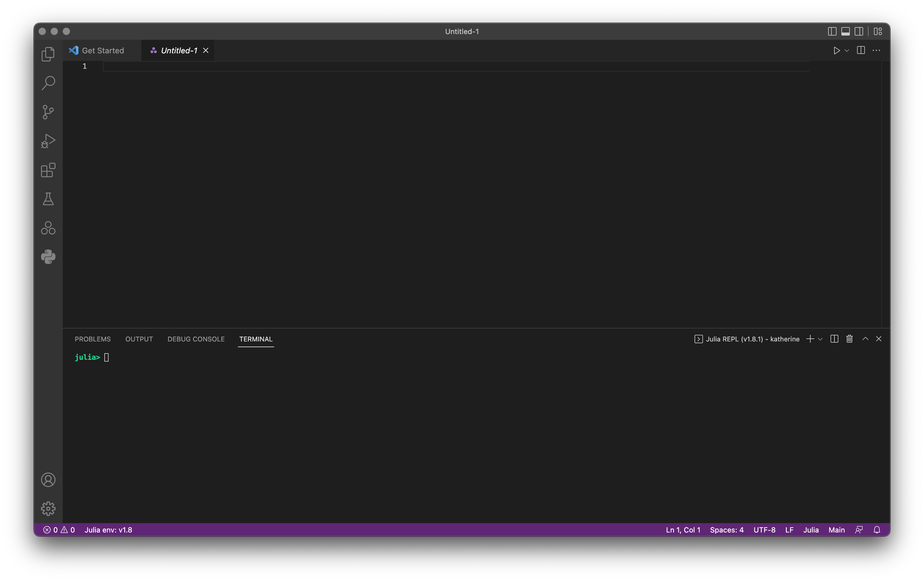This screenshot has width=924, height=581.
Task: Open Run and Debug view
Action: point(48,141)
